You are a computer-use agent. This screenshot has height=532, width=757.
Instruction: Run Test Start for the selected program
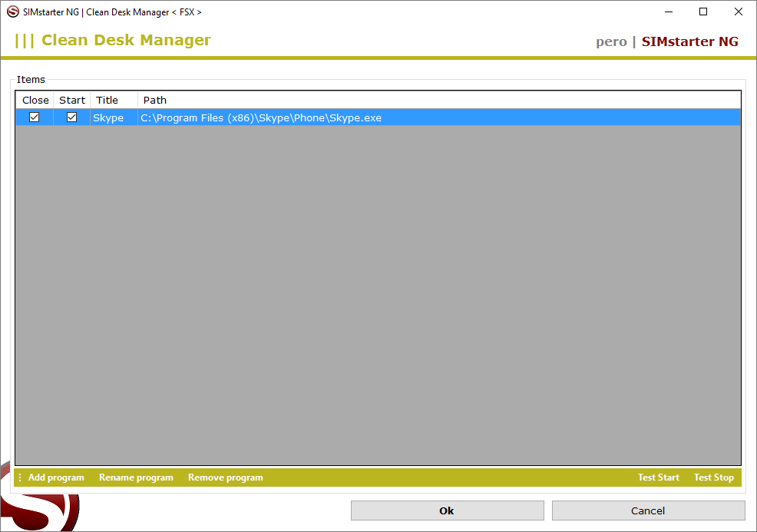click(x=658, y=477)
